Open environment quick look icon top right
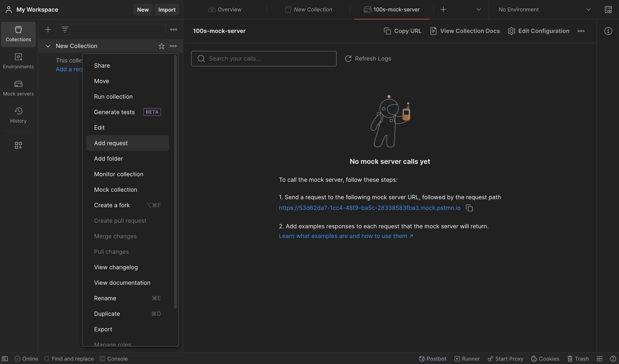619x364 pixels. pos(608,10)
